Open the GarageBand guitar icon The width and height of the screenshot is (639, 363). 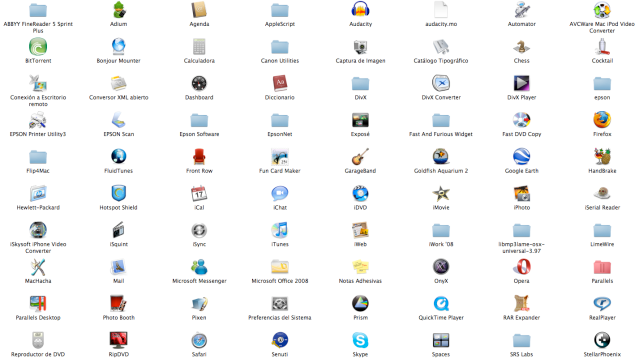360,156
